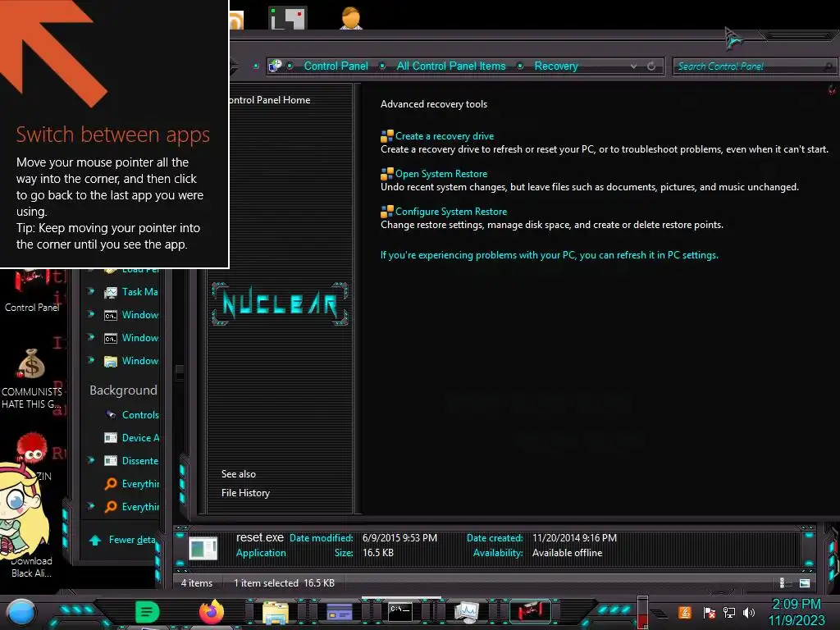Click the Create a recovery drive shield icon
The image size is (840, 630).
[387, 137]
